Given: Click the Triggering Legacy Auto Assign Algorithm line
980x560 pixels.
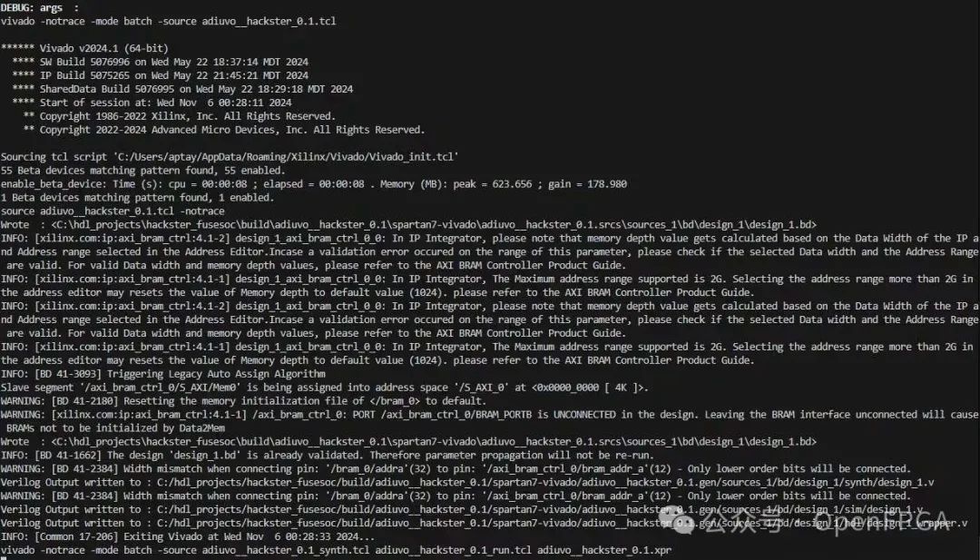Looking at the screenshot, I should click(x=163, y=374).
